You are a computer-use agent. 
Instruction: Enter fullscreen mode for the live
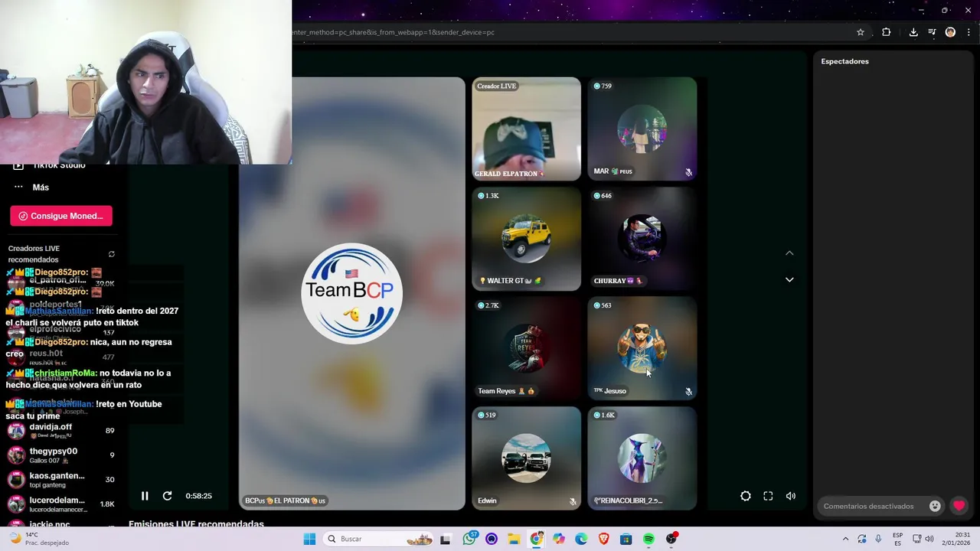[x=768, y=496]
